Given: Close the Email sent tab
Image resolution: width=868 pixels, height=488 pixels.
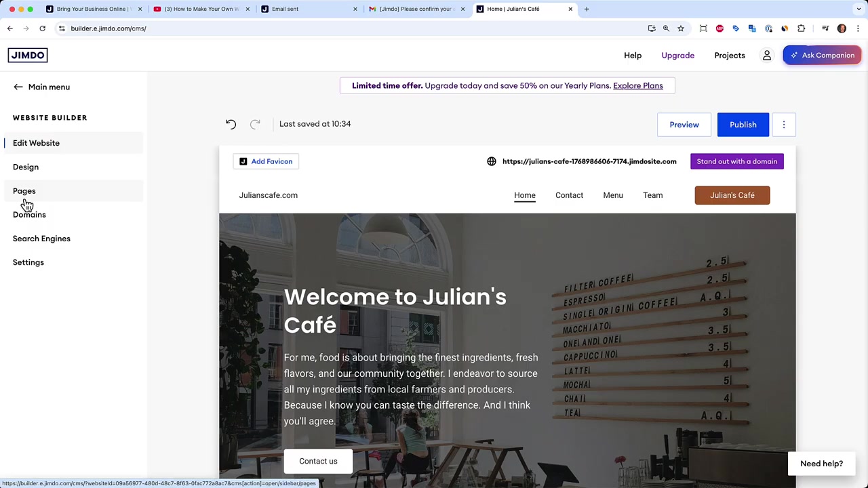Looking at the screenshot, I should pos(355,9).
